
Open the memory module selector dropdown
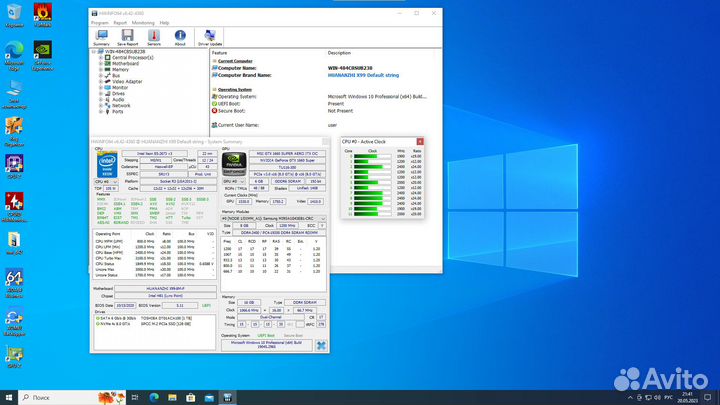[x=275, y=217]
